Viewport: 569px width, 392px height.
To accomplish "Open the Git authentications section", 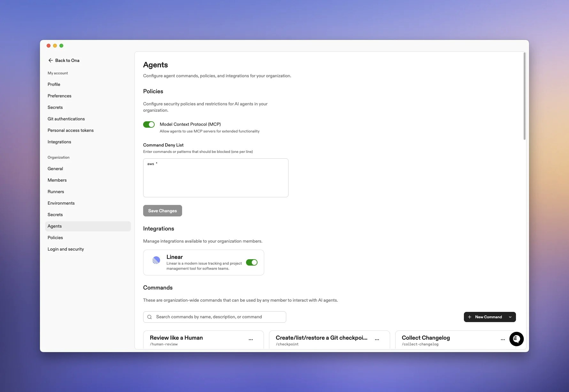I will pyautogui.click(x=66, y=119).
